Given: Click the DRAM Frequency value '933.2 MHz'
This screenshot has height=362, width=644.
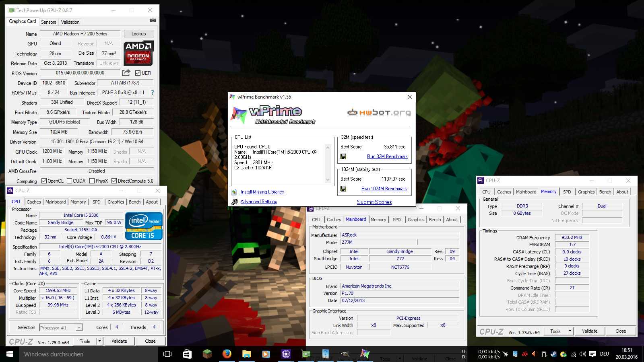Looking at the screenshot, I should (x=572, y=237).
